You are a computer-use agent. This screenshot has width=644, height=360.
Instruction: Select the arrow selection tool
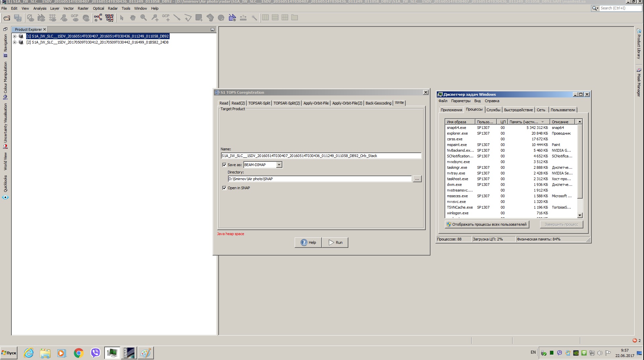pyautogui.click(x=122, y=18)
